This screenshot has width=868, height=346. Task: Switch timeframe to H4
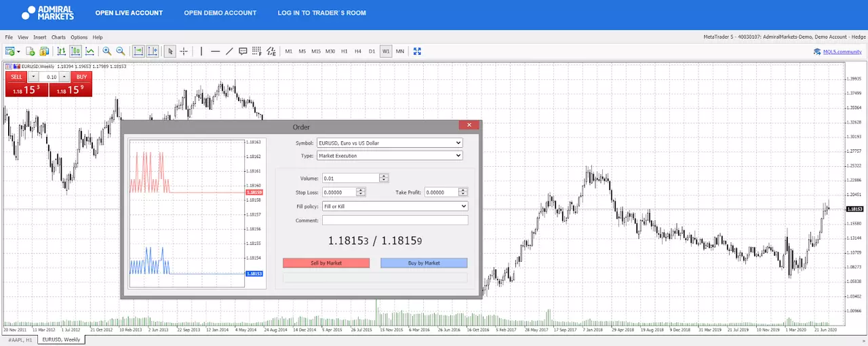tap(358, 51)
